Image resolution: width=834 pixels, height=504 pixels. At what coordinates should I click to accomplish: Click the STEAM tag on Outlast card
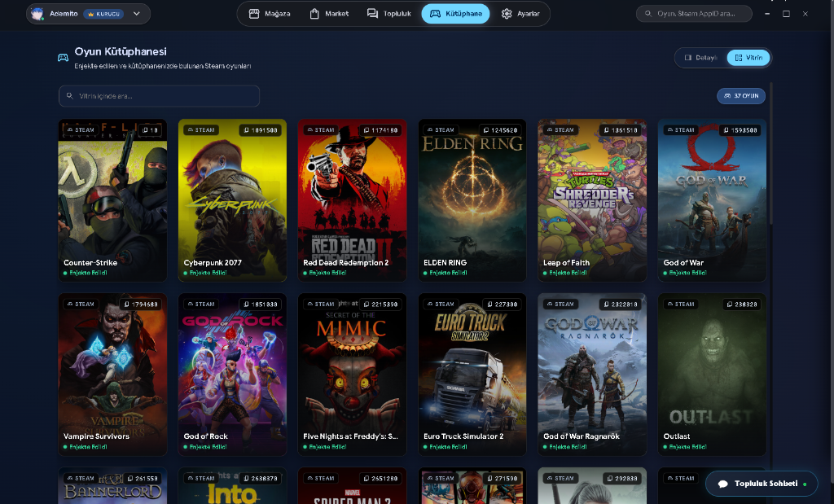coord(681,304)
